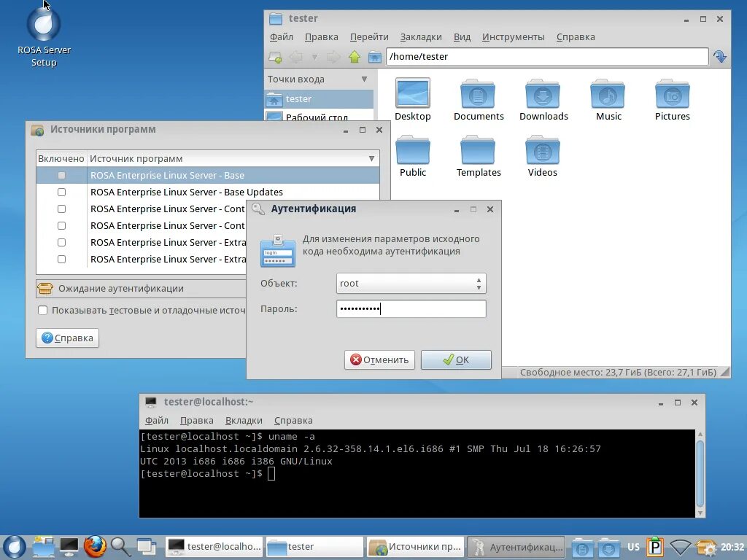Click the software update icon in the system tray
Image resolution: width=747 pixels, height=560 pixels.
705,547
